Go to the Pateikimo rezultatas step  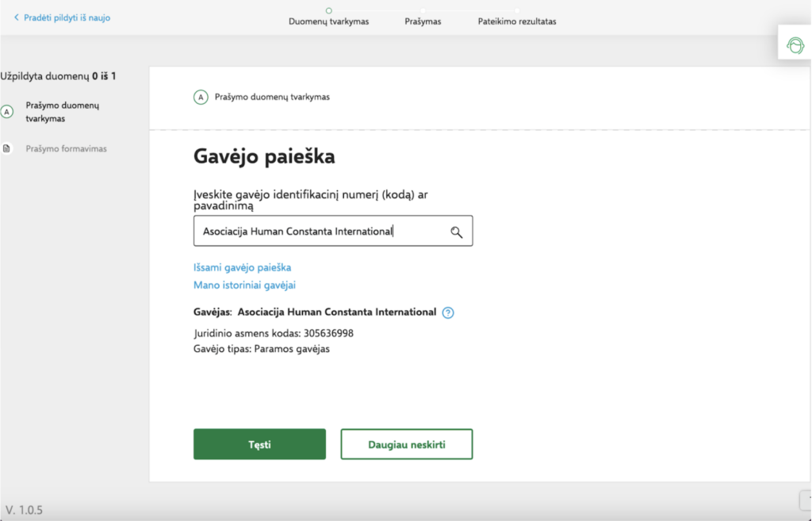tap(516, 21)
